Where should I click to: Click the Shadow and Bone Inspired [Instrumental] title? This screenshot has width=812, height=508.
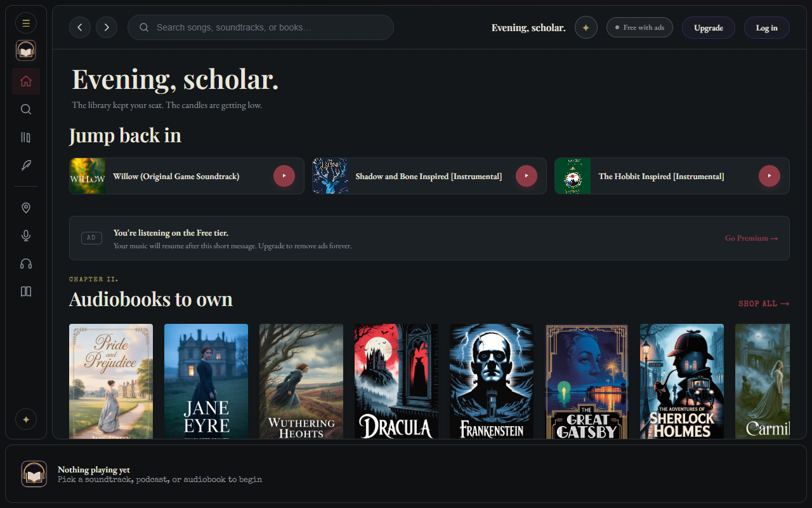click(429, 177)
